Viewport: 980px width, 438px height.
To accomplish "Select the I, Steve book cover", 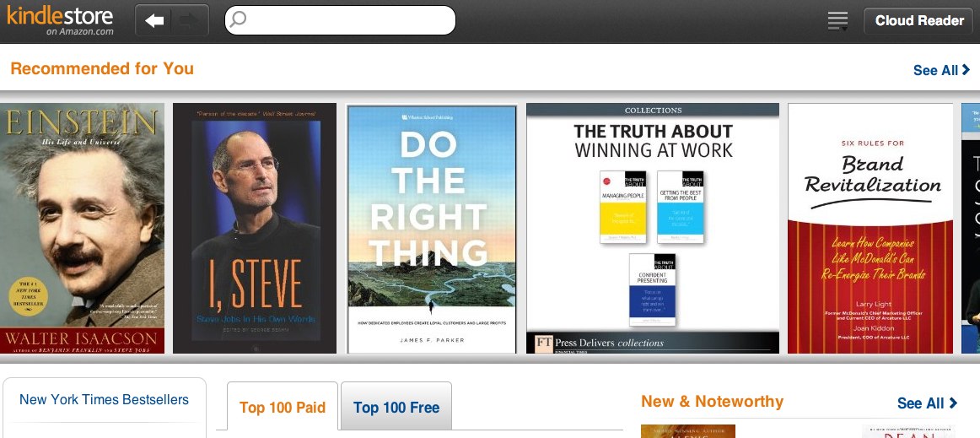I will tap(255, 229).
